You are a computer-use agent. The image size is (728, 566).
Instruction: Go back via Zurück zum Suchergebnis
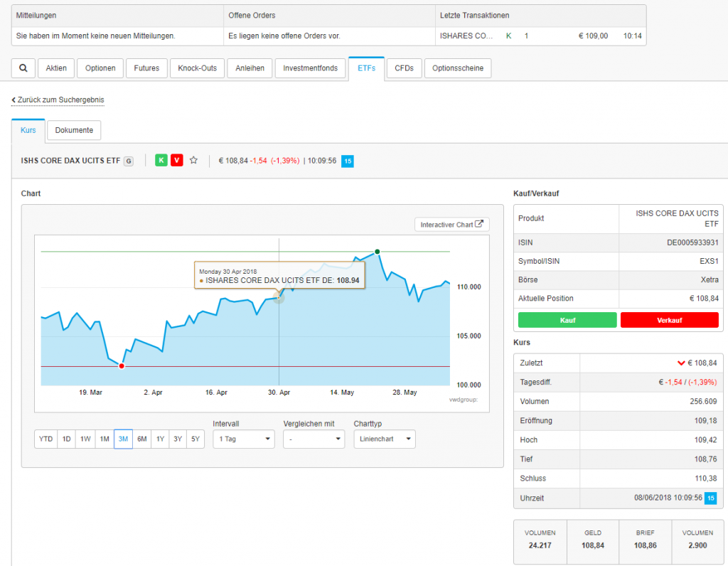click(58, 100)
